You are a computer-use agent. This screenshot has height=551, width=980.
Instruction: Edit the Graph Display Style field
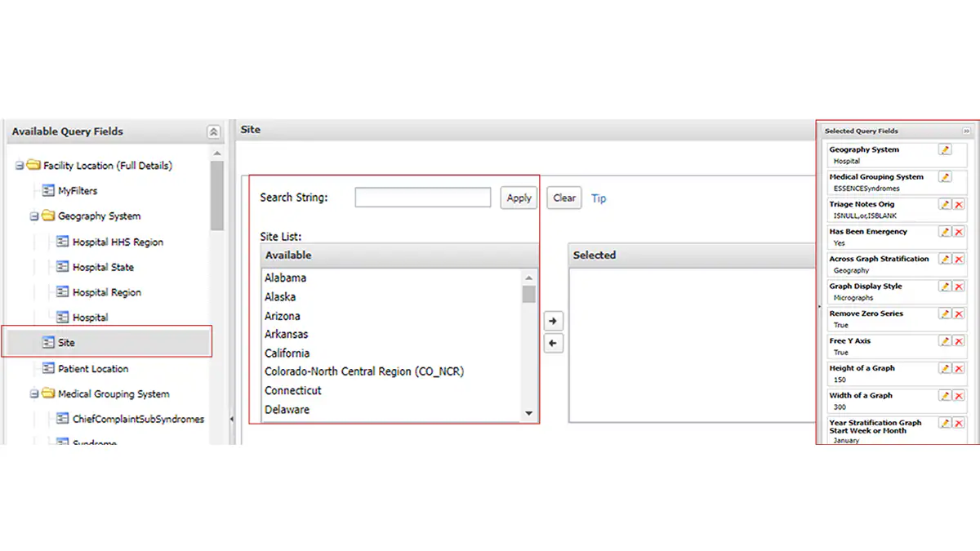click(945, 287)
